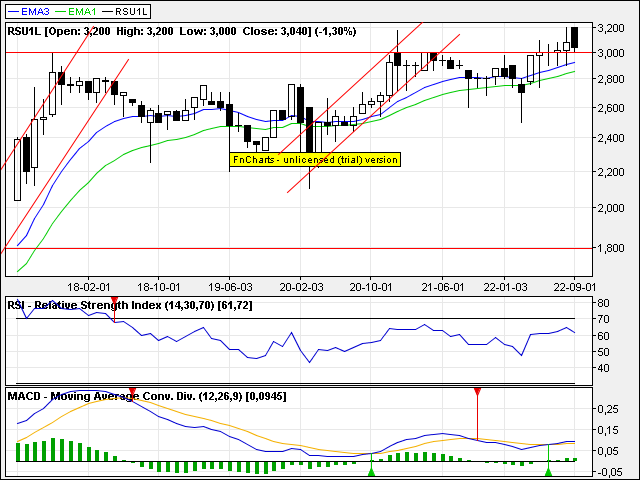
Task: Click the MACD axis label 0,25
Action: tap(608, 409)
